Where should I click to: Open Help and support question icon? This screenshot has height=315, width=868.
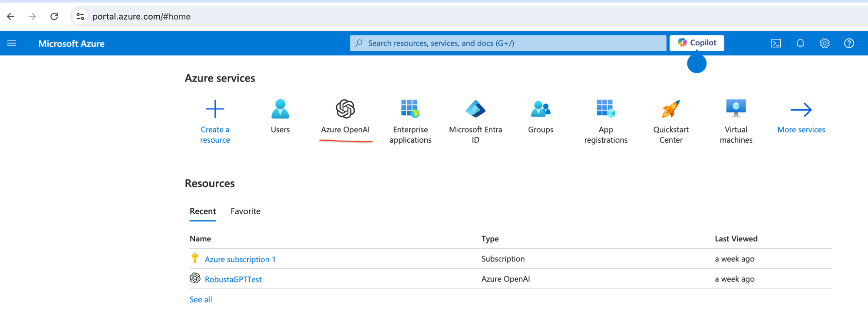point(849,43)
